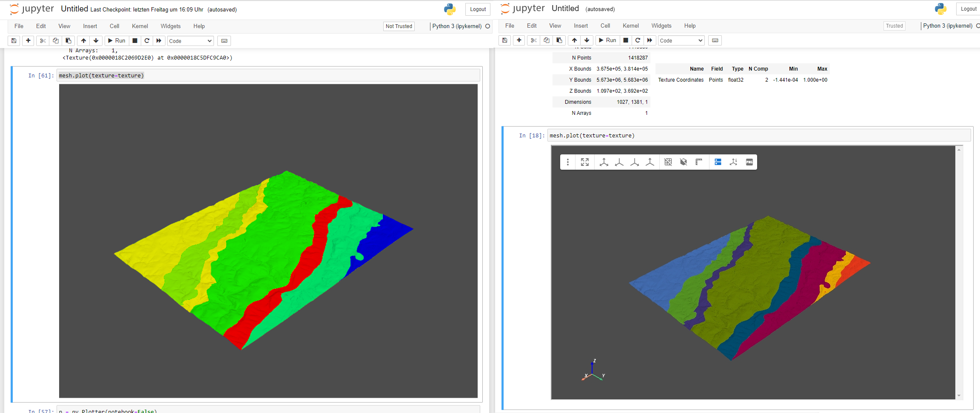Viewport: 980px width, 413px height.
Task: Open the Widgets menu in the right notebook
Action: pyautogui.click(x=661, y=26)
